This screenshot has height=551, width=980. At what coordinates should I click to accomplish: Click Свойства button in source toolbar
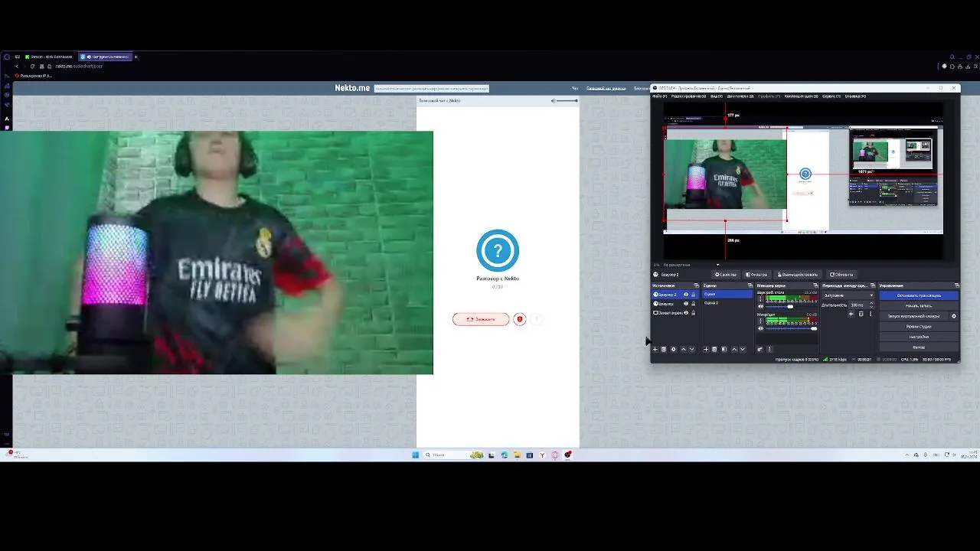(x=726, y=275)
